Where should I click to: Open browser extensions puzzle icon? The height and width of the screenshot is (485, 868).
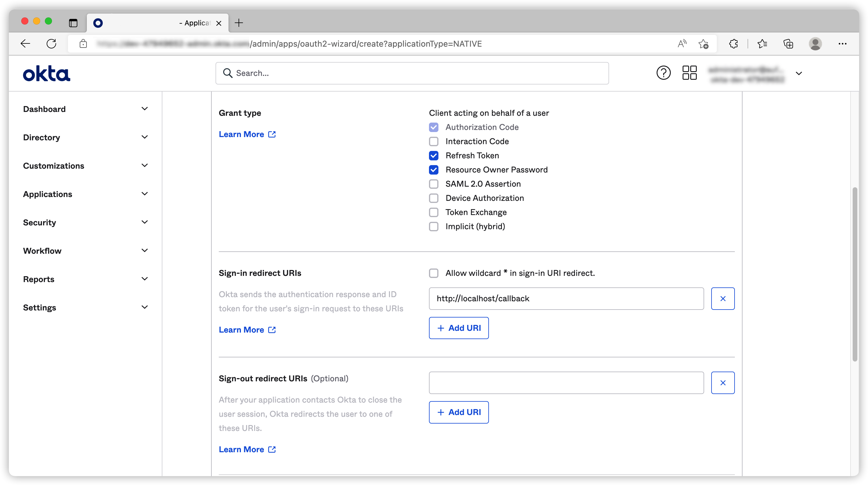point(733,44)
